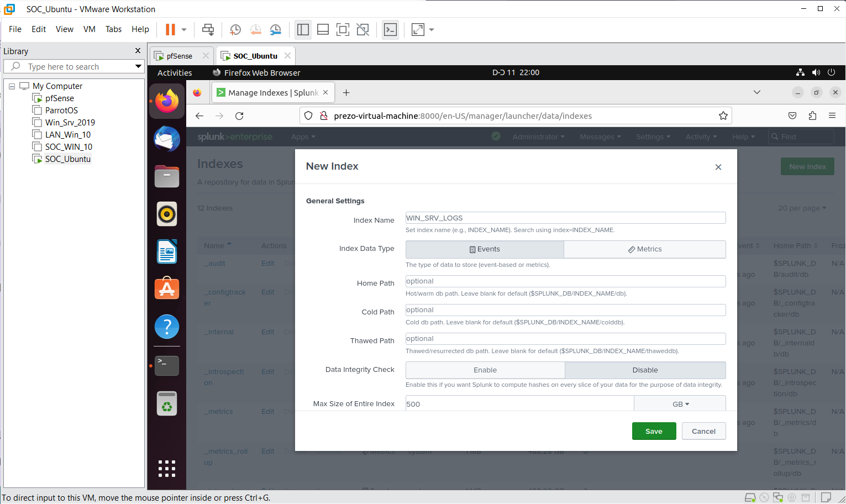Select Manage Indexes Firefox tab
846x504 pixels.
tap(272, 93)
